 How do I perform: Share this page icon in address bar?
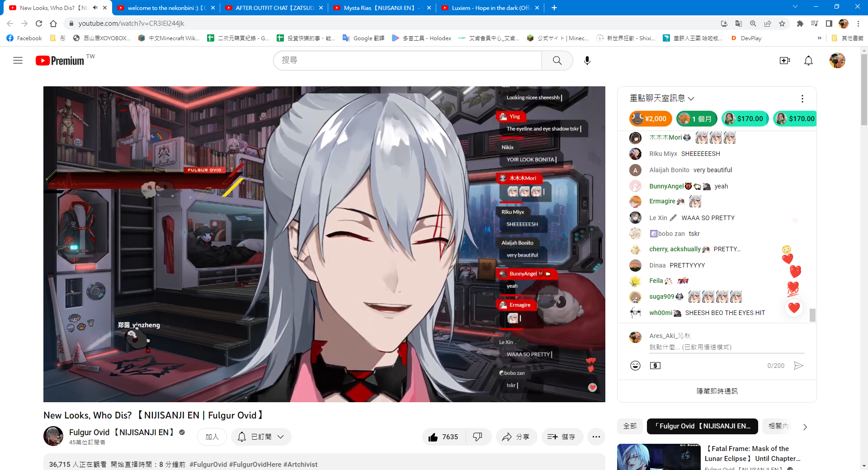[x=768, y=23]
